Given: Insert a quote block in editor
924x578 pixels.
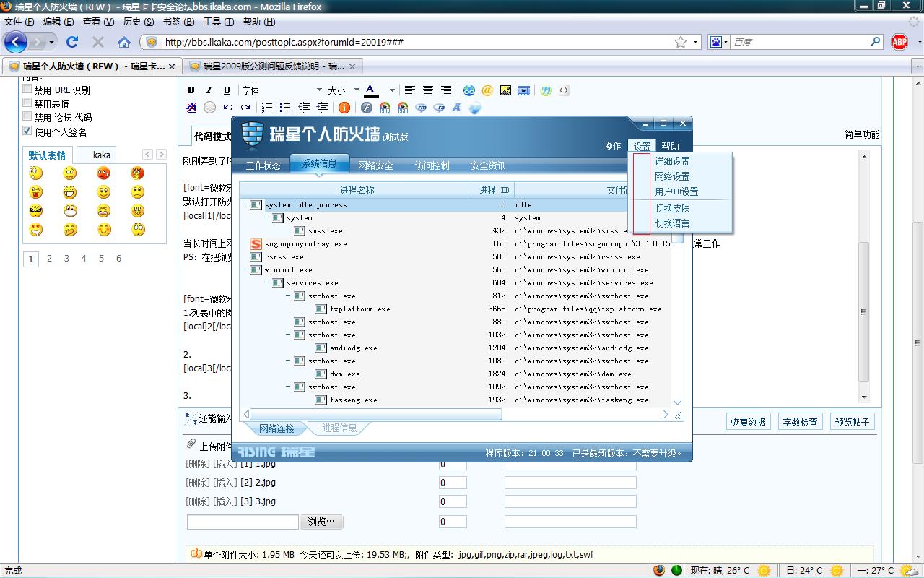Looking at the screenshot, I should 546,90.
